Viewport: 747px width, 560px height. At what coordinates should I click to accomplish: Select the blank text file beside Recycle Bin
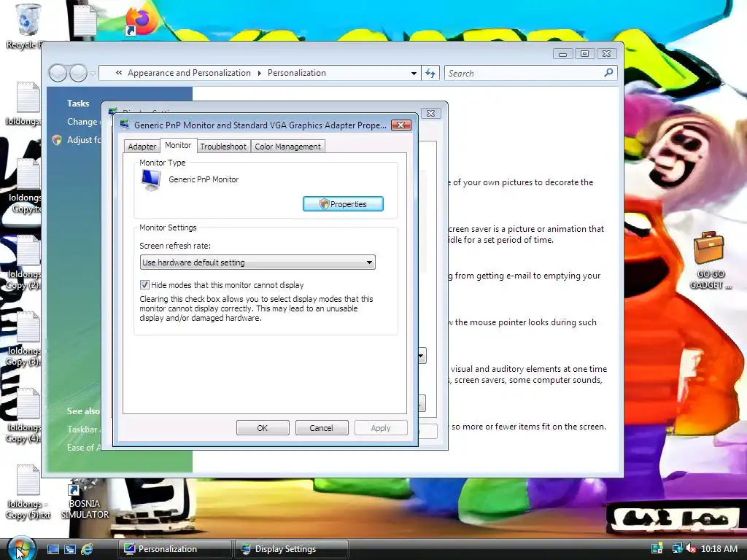pos(85,20)
